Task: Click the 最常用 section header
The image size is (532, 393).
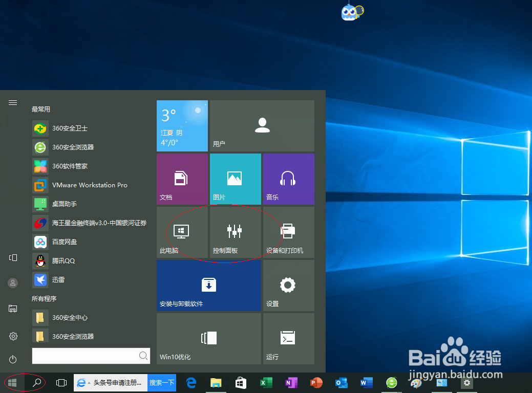Action: [41, 109]
